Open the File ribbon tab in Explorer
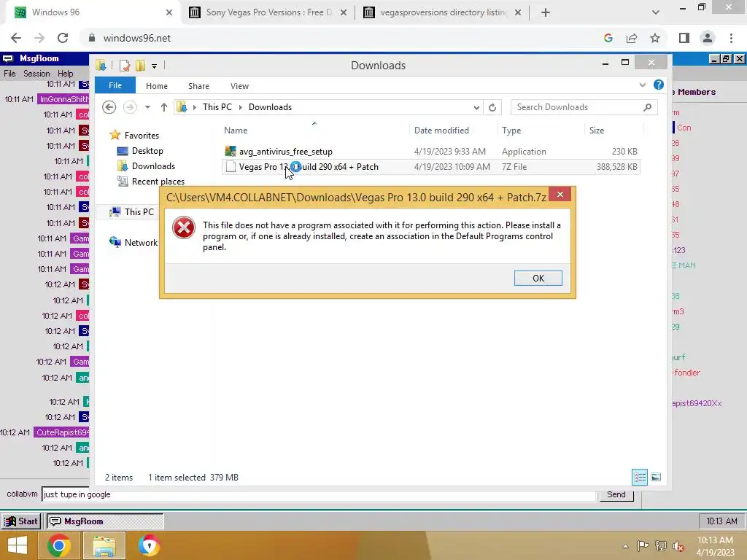This screenshot has height=560, width=747. coord(115,85)
